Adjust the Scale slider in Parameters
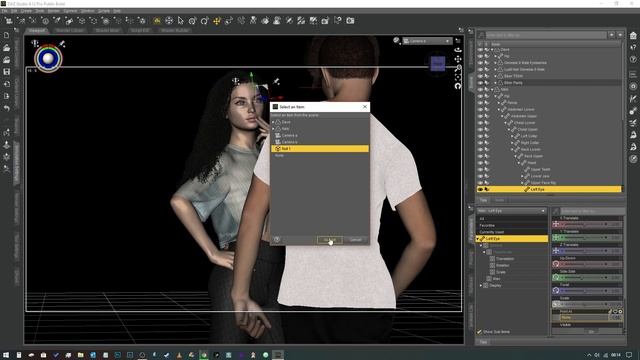Viewport: 640px width, 360px height. (584, 304)
